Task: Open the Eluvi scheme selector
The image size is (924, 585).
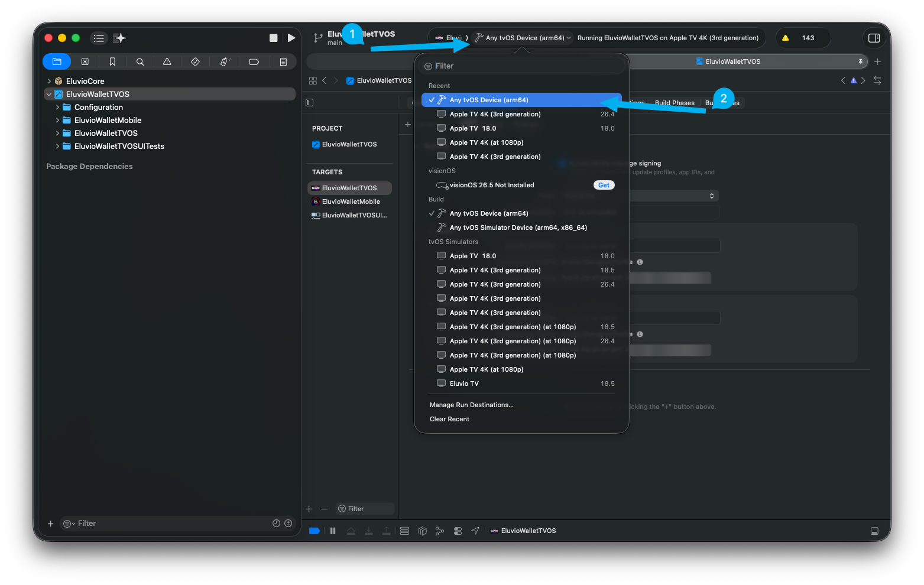Action: tap(449, 38)
